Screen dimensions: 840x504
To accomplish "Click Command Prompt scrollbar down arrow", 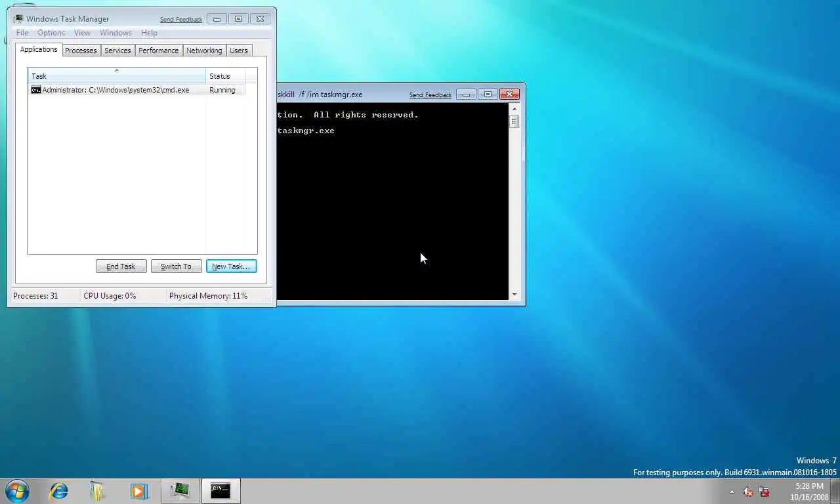I will 514,295.
